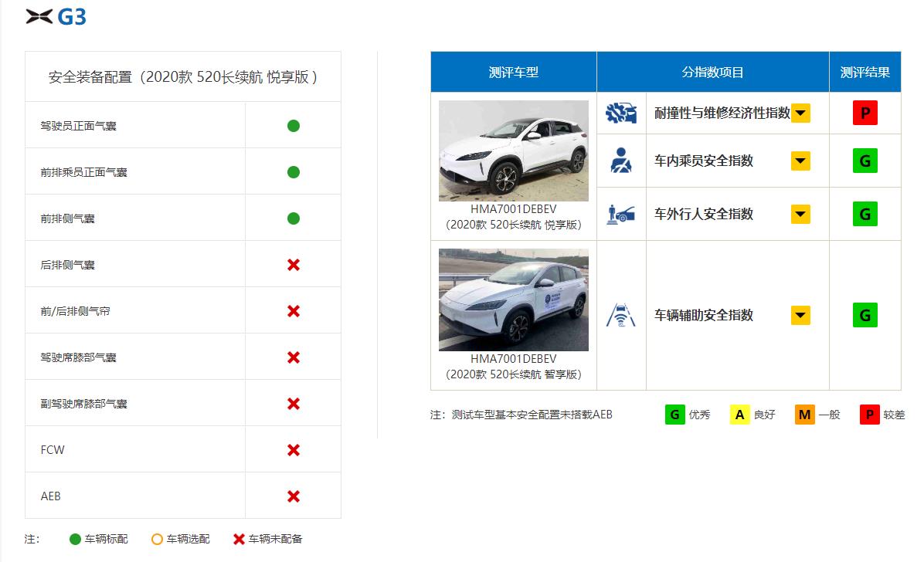924x562 pixels.
Task: Open the 悦享版 white car photo
Action: pos(513,151)
